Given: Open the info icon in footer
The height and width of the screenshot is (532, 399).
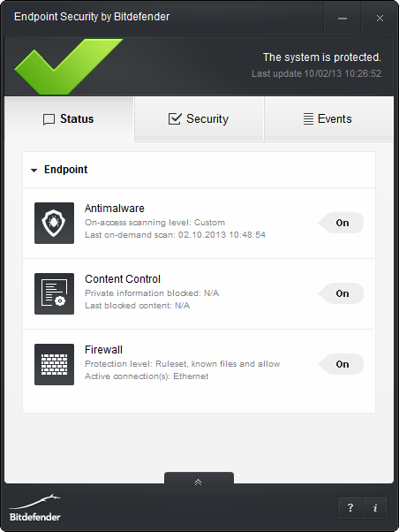Looking at the screenshot, I should (375, 508).
